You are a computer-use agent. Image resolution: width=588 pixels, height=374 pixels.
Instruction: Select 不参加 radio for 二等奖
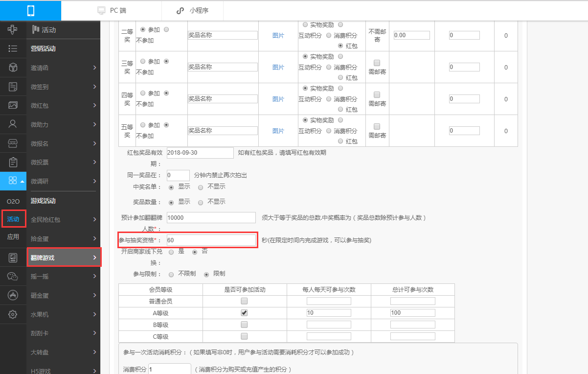click(166, 29)
